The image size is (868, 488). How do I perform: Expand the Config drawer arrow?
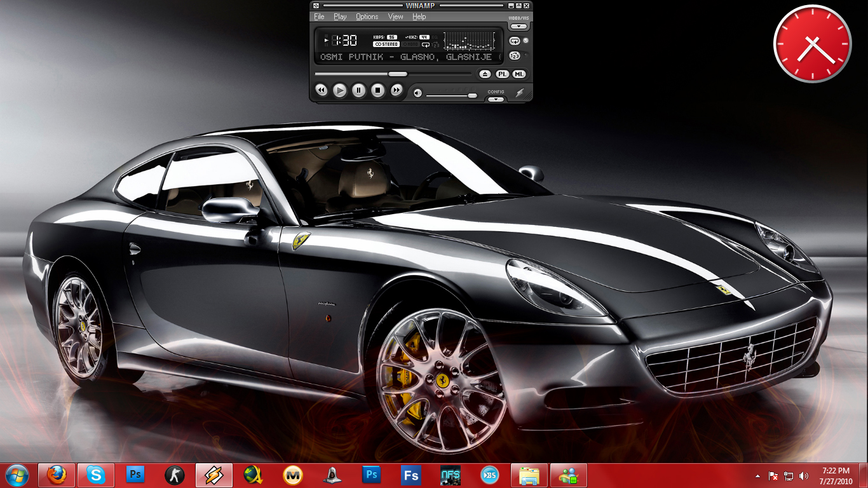click(496, 99)
